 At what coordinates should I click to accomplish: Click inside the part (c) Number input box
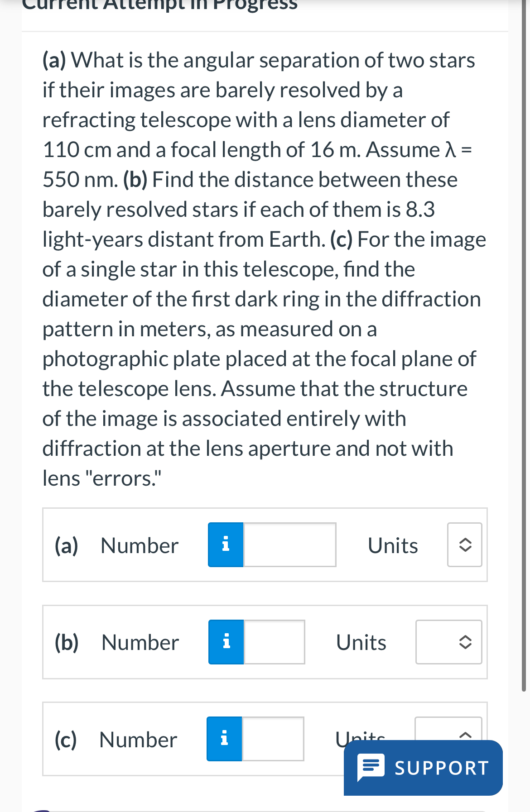pyautogui.click(x=273, y=739)
